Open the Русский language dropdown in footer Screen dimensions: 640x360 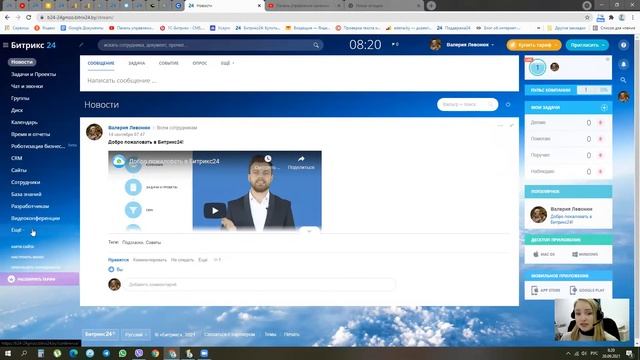[136, 334]
